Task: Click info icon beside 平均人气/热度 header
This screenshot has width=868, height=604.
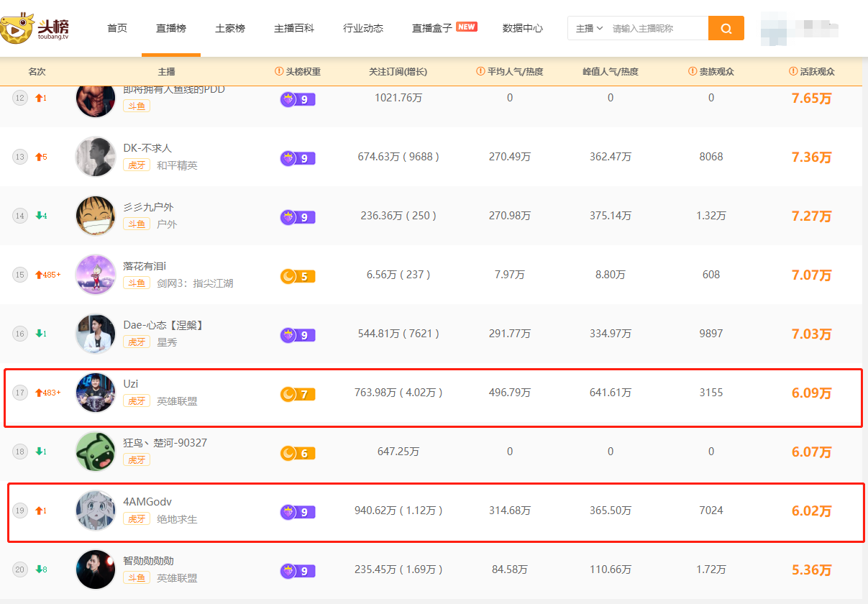Action: [480, 71]
